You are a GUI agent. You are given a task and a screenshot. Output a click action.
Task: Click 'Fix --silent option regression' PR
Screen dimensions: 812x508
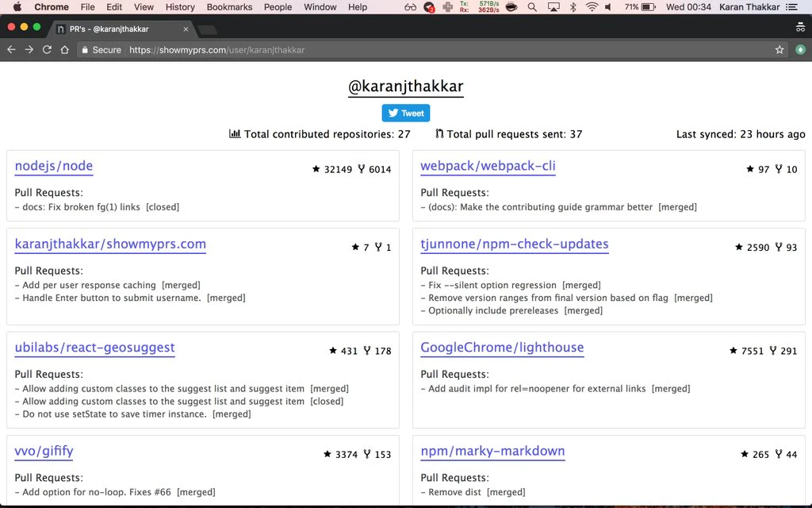click(x=492, y=285)
